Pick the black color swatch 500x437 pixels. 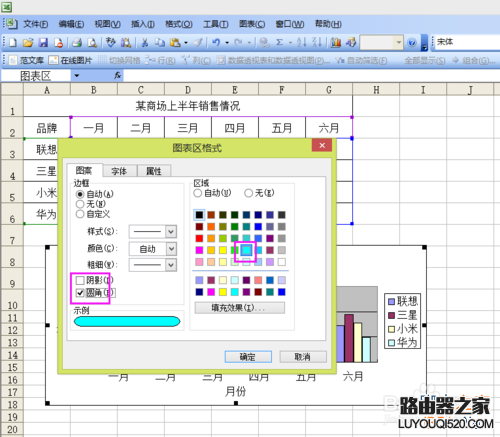click(x=199, y=215)
